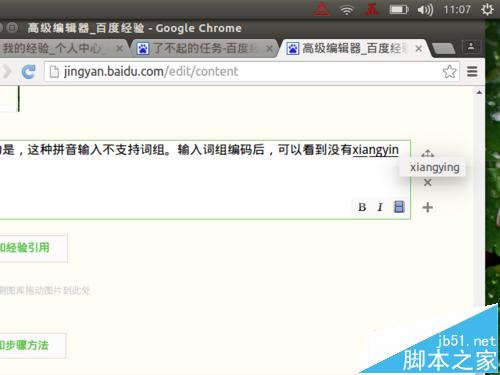Select the 高级编辑器_百度经验 tab
This screenshot has height=375, width=500.
coord(353,49)
